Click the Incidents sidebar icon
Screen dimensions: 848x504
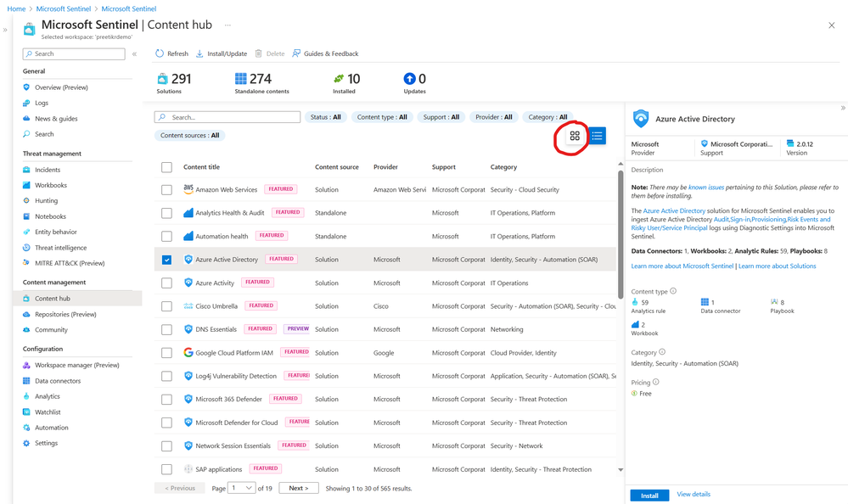click(x=26, y=170)
